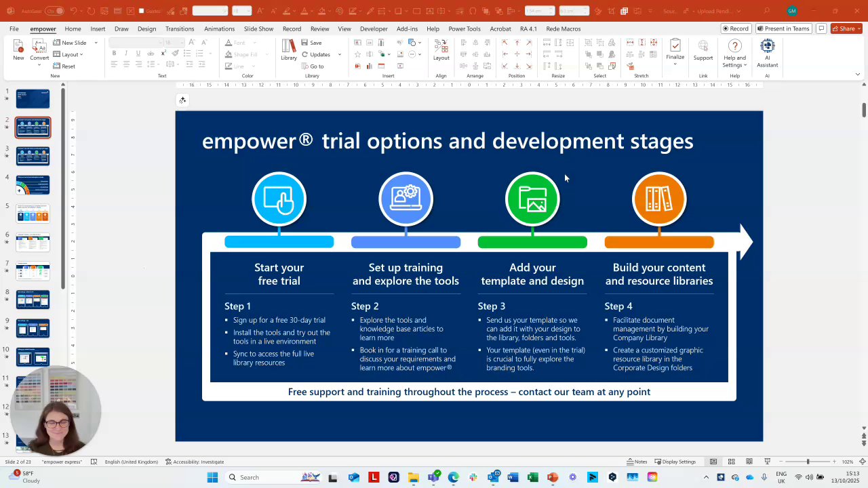868x488 pixels.
Task: Open the user account avatar GM
Action: [792, 11]
